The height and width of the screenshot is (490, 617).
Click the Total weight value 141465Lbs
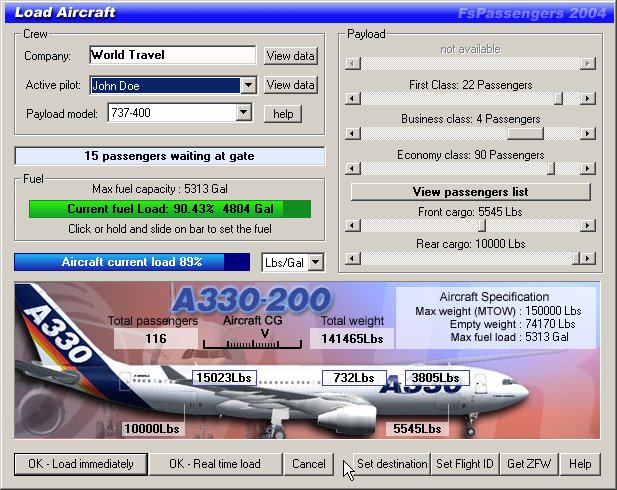pos(352,338)
